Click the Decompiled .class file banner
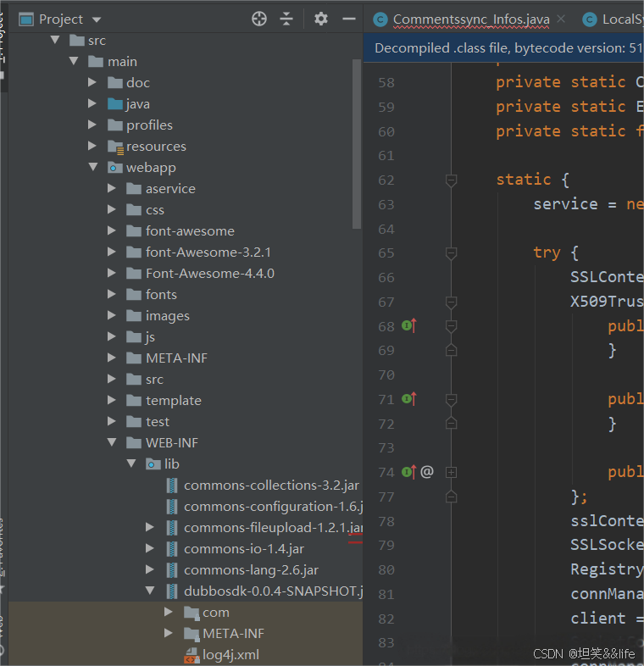Screen dimensions: 644x666 [x=504, y=48]
